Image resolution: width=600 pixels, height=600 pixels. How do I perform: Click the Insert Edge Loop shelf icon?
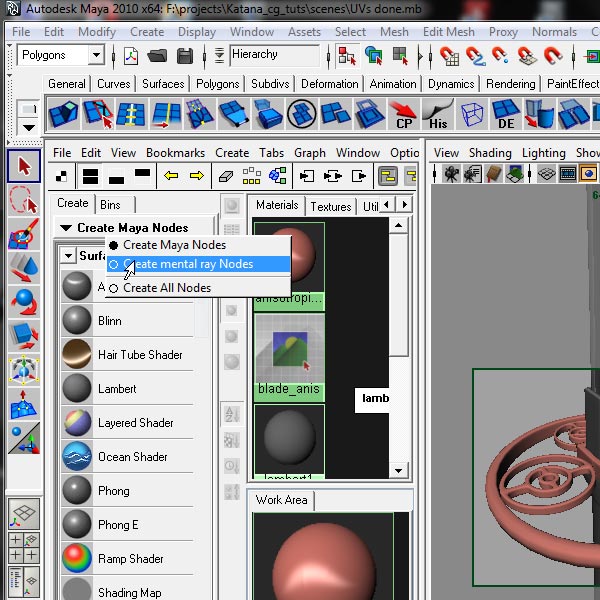(131, 114)
